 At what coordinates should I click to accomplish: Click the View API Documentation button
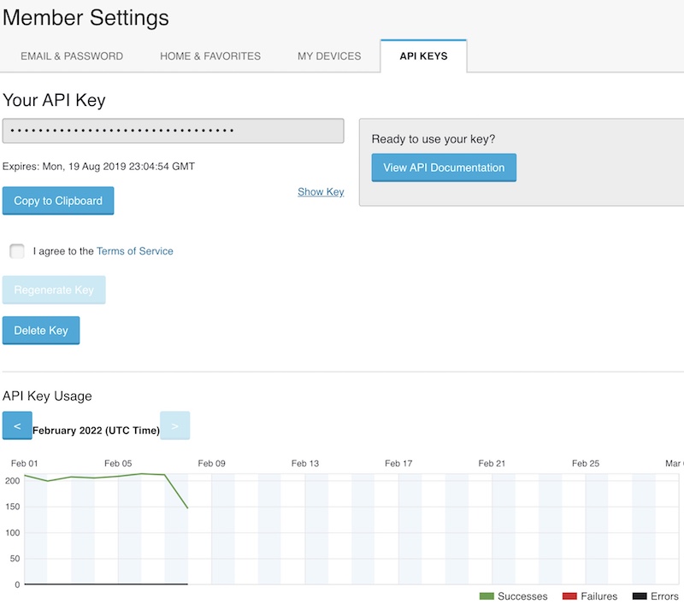pos(444,167)
